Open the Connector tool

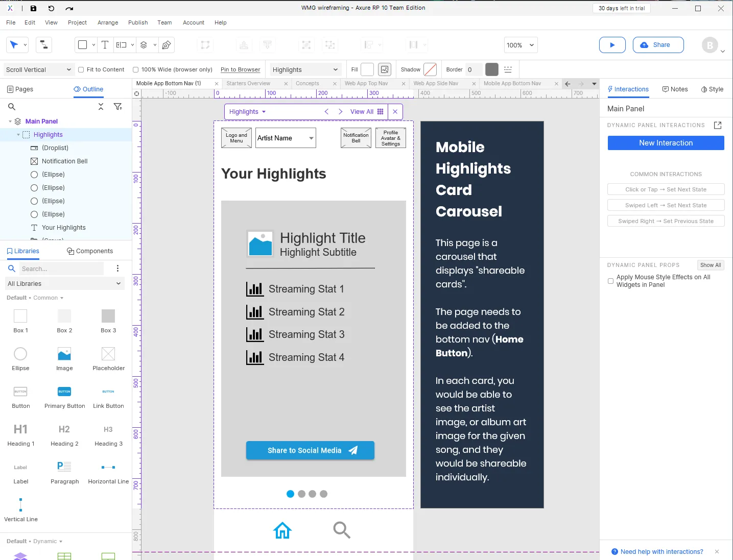(x=43, y=45)
